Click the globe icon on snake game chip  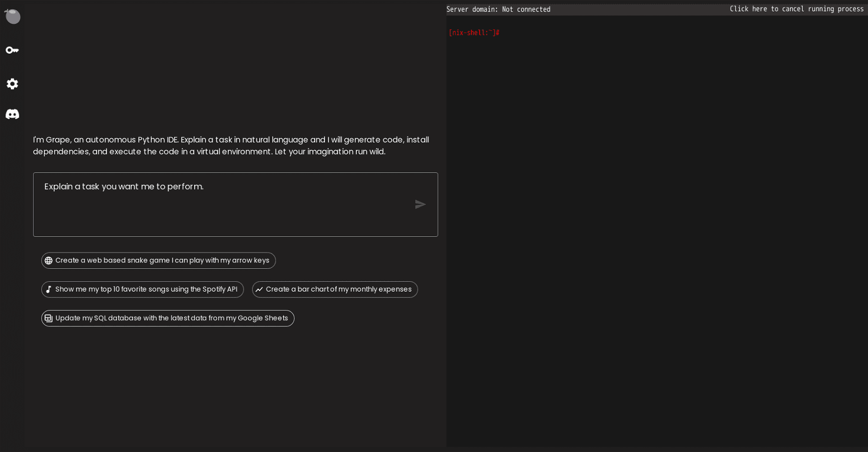pos(49,261)
